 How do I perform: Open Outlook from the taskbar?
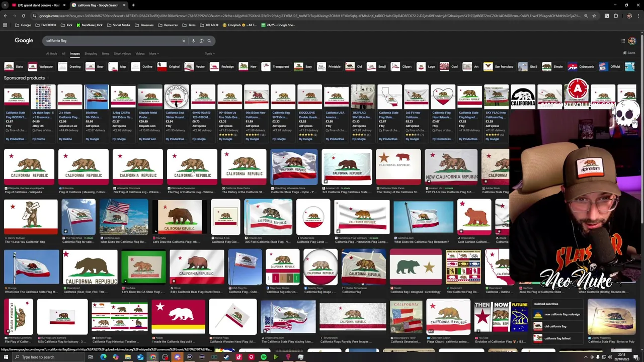point(140,357)
